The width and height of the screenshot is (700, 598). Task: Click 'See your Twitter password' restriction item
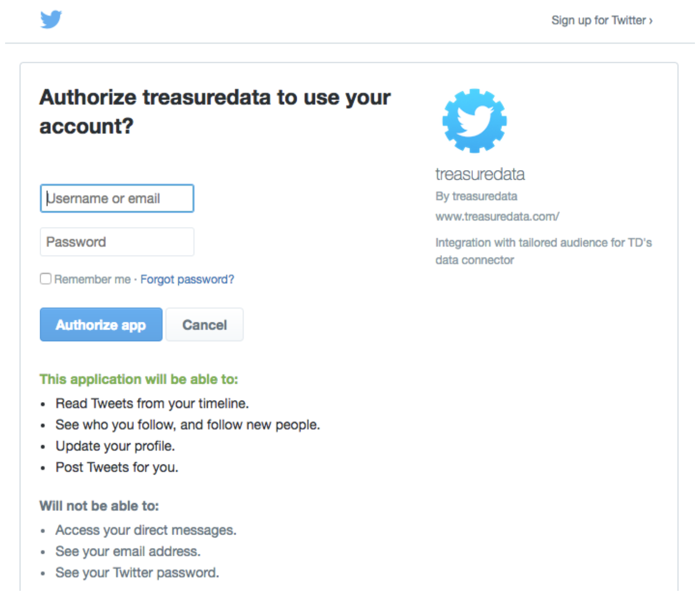pyautogui.click(x=137, y=573)
